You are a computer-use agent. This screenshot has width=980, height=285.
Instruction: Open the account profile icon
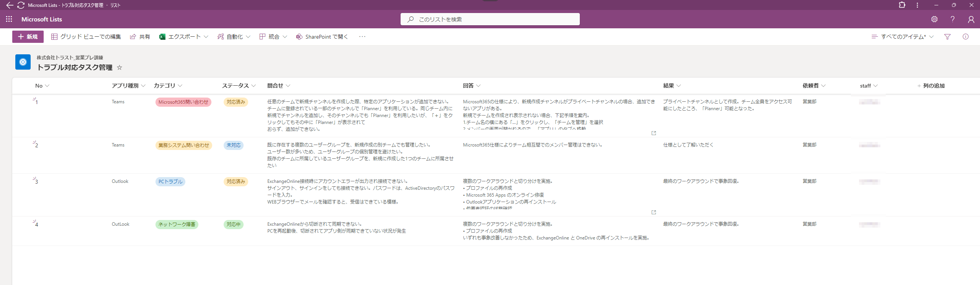click(971, 19)
